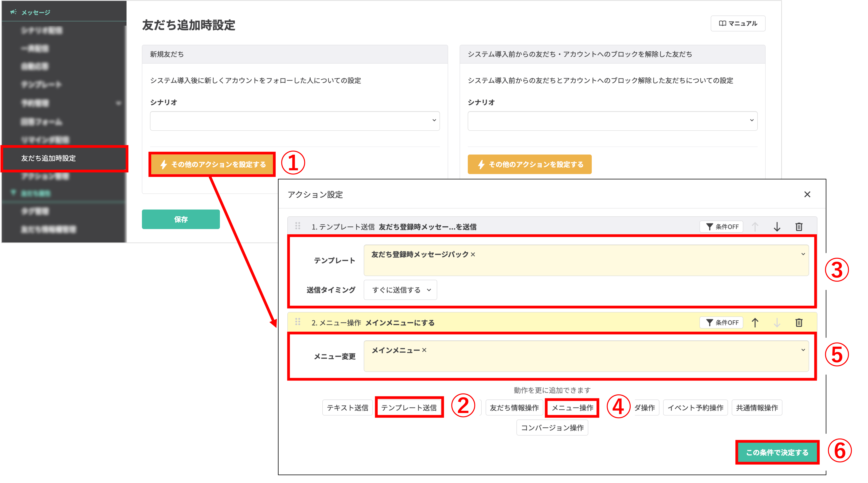The image size is (868, 483).
Task: Delete the メニュー操作 action via trash icon
Action: click(799, 323)
